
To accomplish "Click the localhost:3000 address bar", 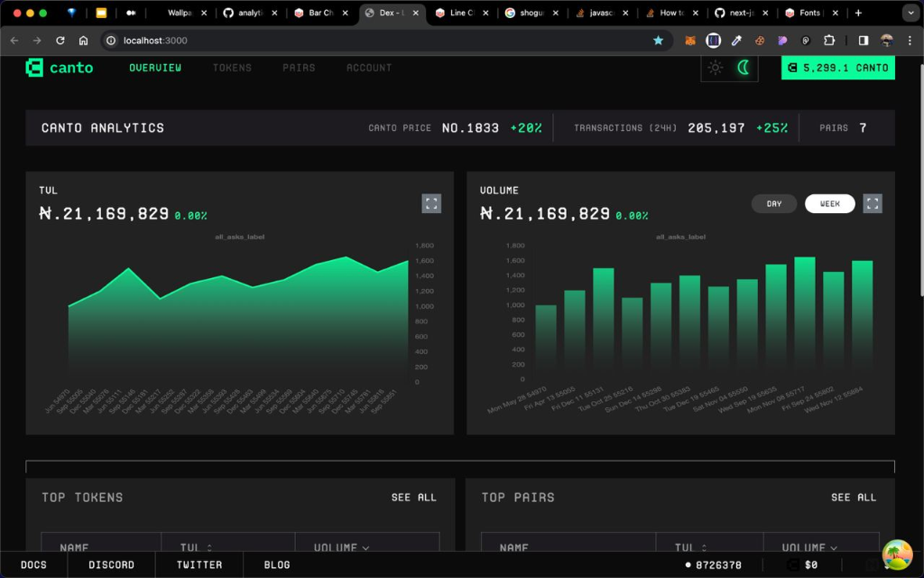I will (386, 40).
